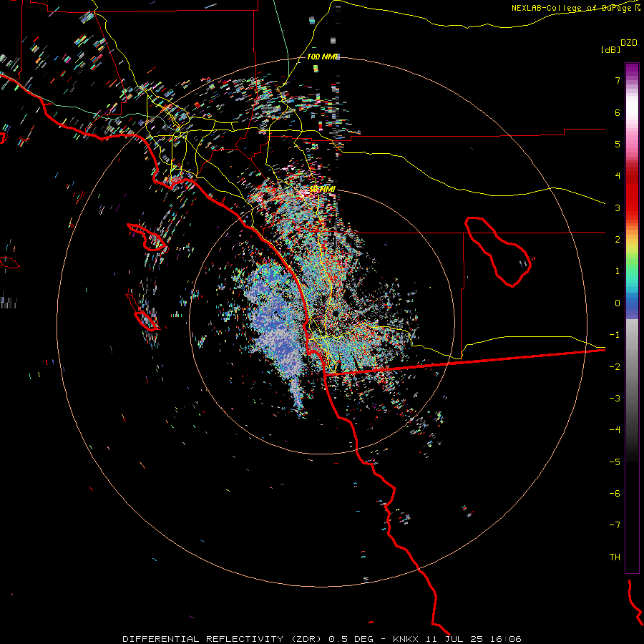
Task: Click the -5 value on the color scale
Action: pos(615,462)
